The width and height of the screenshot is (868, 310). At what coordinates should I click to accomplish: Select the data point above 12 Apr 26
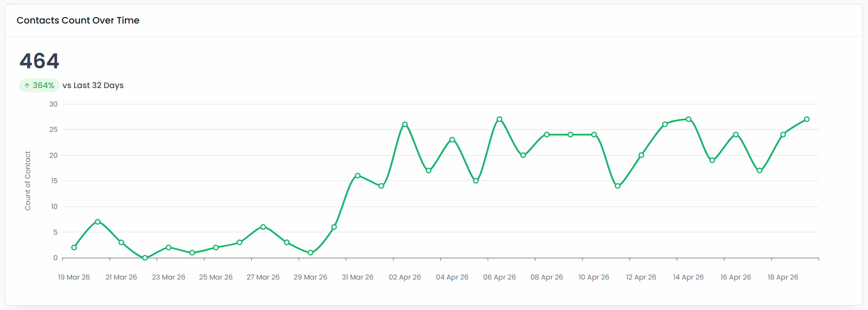coord(641,155)
